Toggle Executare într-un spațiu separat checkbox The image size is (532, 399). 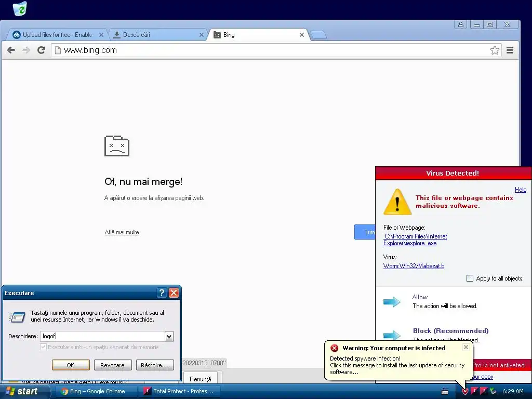43,347
